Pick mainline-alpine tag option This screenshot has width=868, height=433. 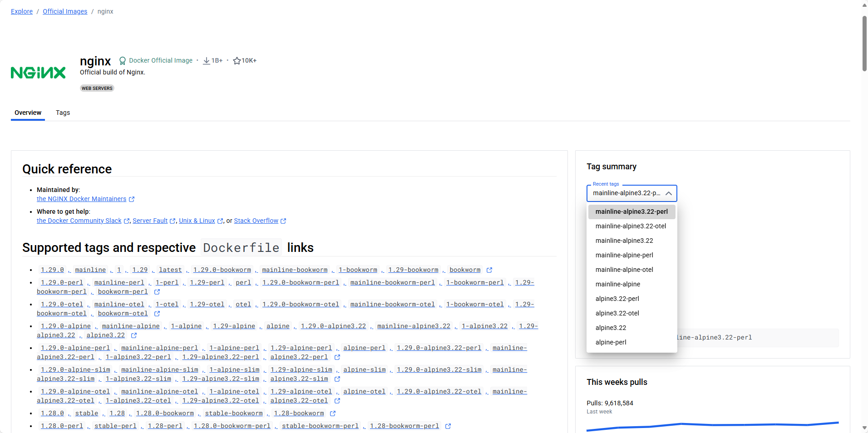pyautogui.click(x=631, y=284)
